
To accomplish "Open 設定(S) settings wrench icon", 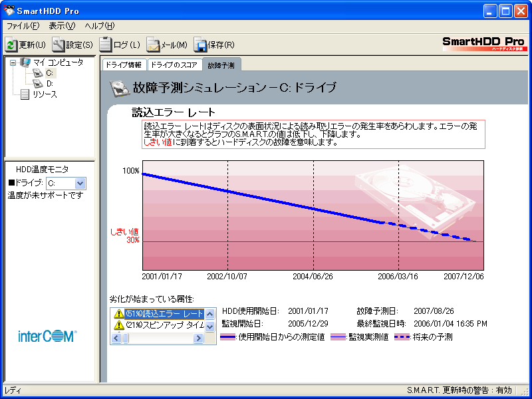I will (59, 45).
